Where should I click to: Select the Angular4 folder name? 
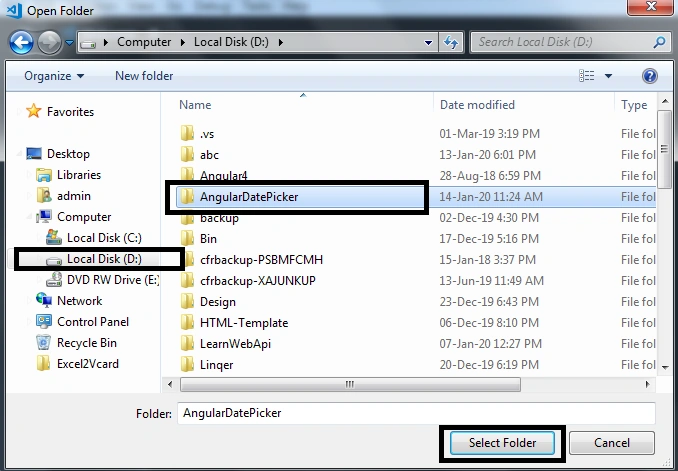[224, 176]
